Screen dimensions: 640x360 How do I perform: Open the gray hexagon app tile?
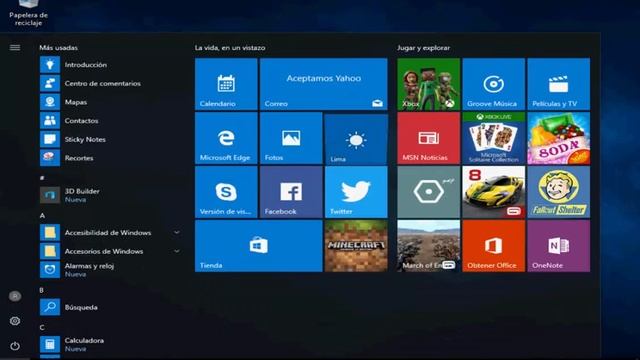[429, 192]
